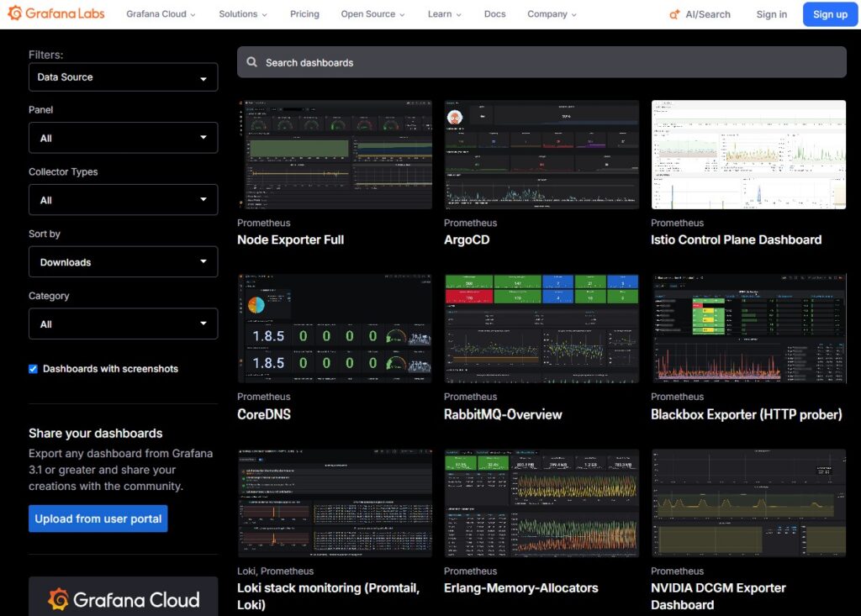Click NVIDIA DCGM Exporter Dashboard title
The image size is (861, 616).
click(718, 596)
